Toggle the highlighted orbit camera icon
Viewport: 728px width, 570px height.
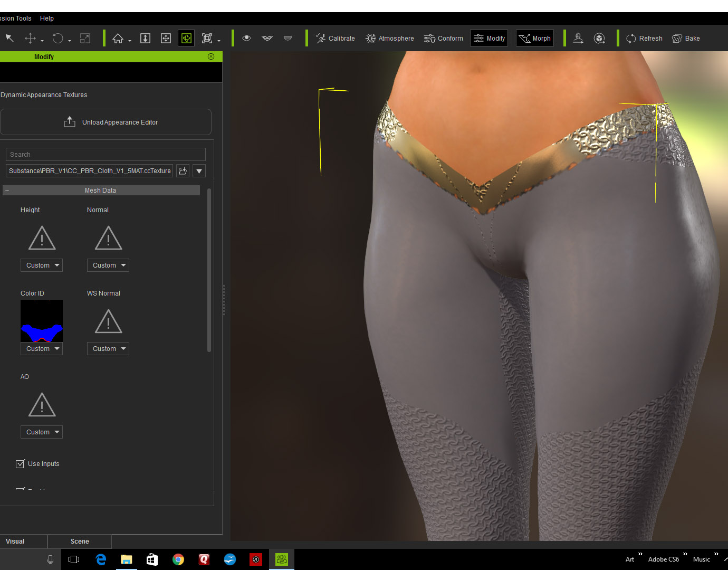coord(186,38)
